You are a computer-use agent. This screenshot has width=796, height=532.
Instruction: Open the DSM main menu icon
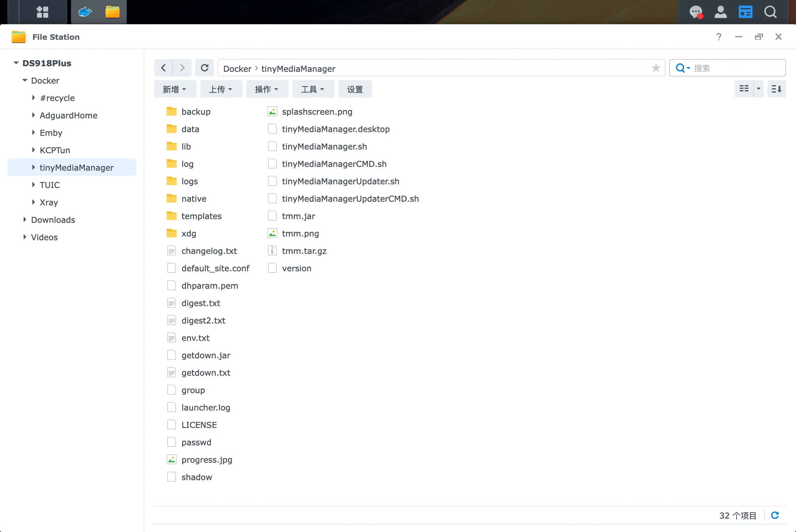point(42,12)
